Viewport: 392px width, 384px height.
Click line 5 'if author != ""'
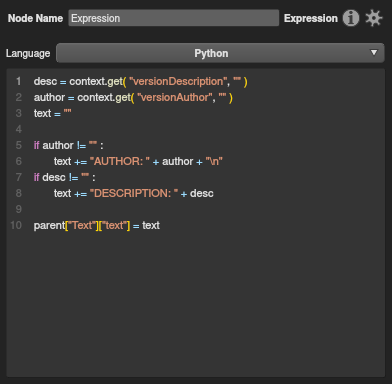pos(68,145)
